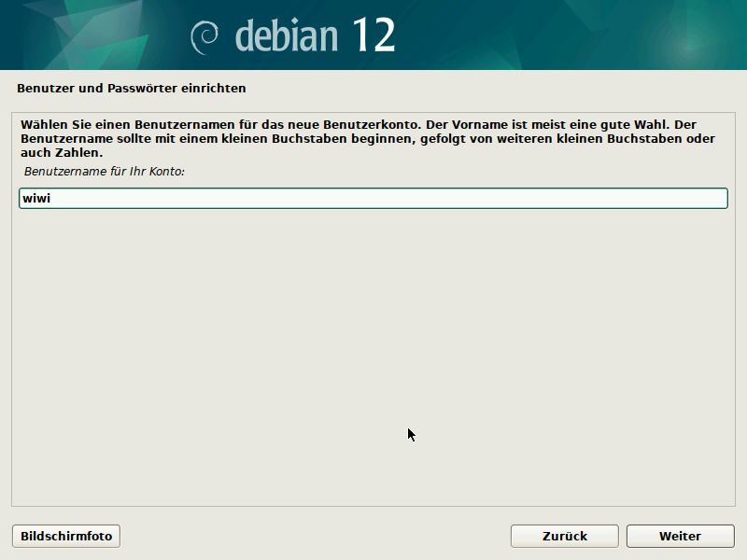Click the empty panel area below the username field

[373, 355]
